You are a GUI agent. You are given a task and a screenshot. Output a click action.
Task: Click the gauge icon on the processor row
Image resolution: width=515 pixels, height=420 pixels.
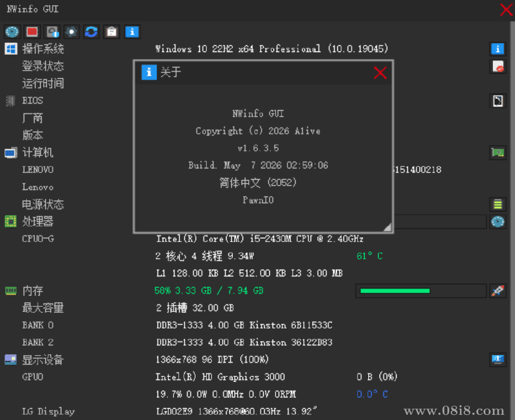coord(497,222)
